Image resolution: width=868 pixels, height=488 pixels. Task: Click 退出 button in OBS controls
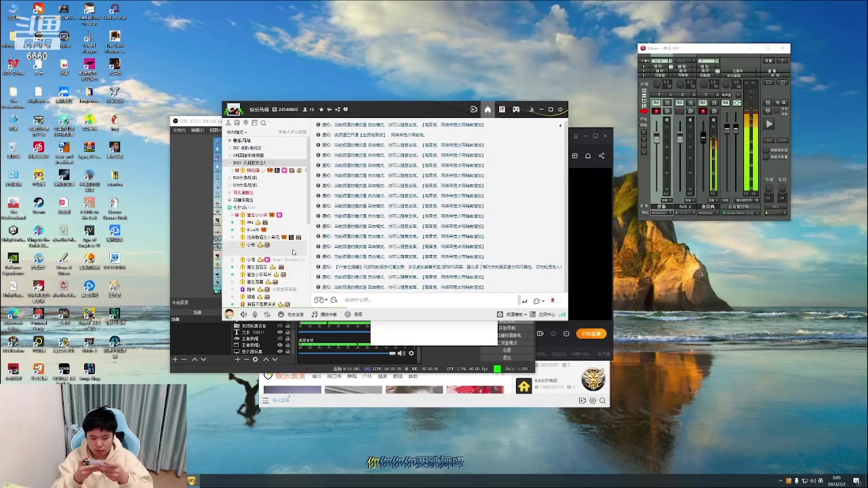pos(507,357)
